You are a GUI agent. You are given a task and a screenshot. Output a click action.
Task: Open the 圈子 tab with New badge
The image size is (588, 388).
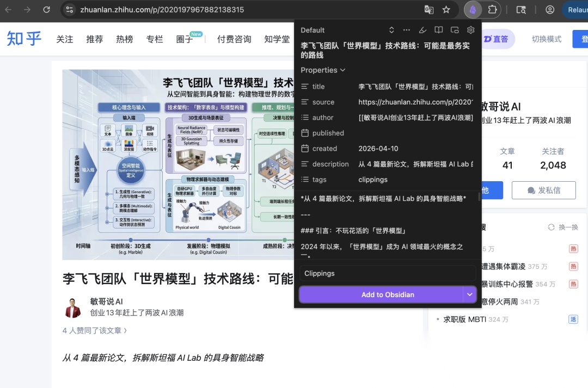(185, 39)
